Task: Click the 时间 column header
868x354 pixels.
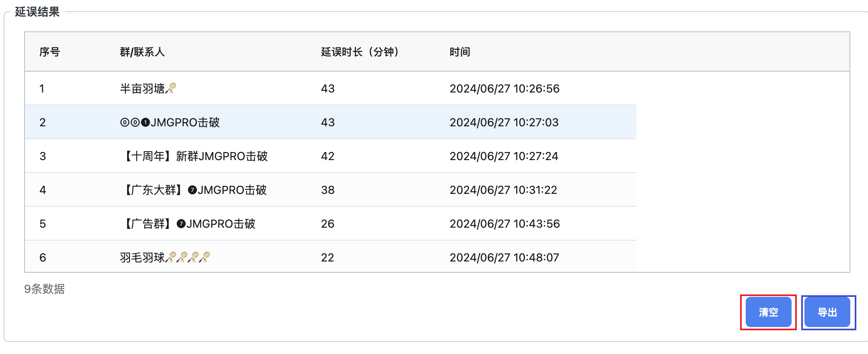Action: point(460,52)
